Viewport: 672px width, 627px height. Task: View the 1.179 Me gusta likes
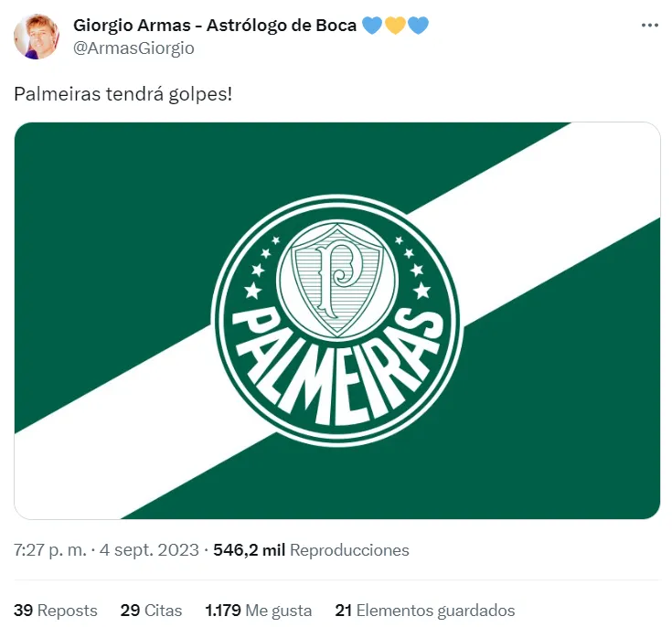pyautogui.click(x=259, y=611)
